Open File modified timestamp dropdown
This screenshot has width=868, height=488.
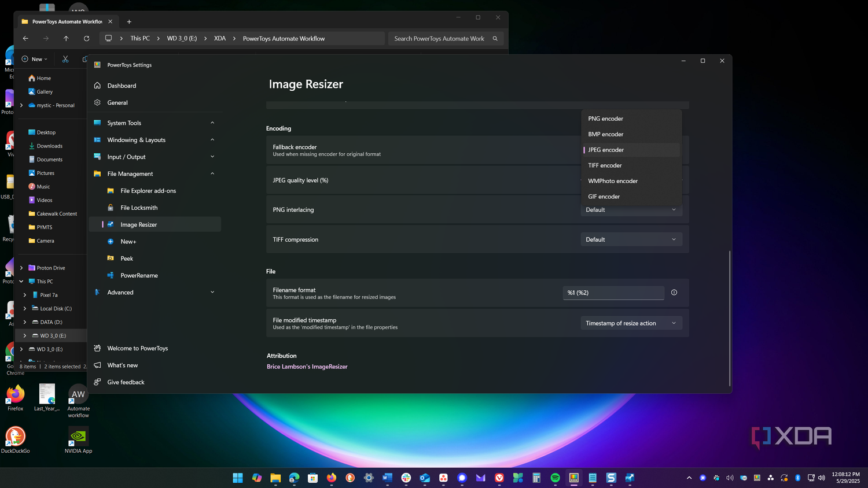pyautogui.click(x=631, y=323)
